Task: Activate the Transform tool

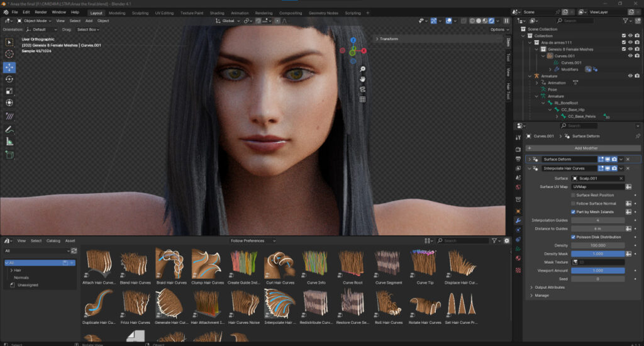Action: pos(9,103)
